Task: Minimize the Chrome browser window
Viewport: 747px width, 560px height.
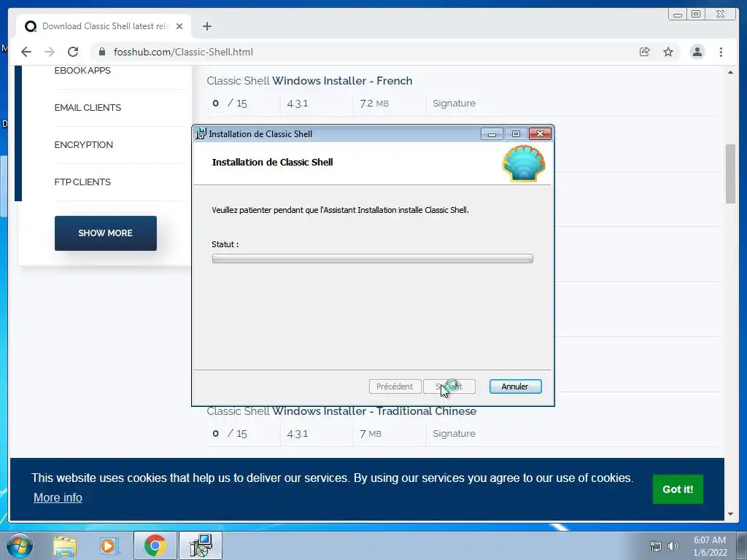Action: pos(678,15)
